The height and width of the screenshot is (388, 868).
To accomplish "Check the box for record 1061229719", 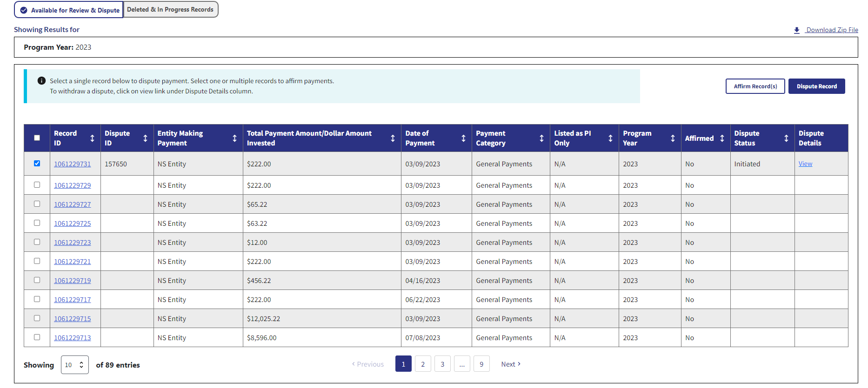I will 37,280.
